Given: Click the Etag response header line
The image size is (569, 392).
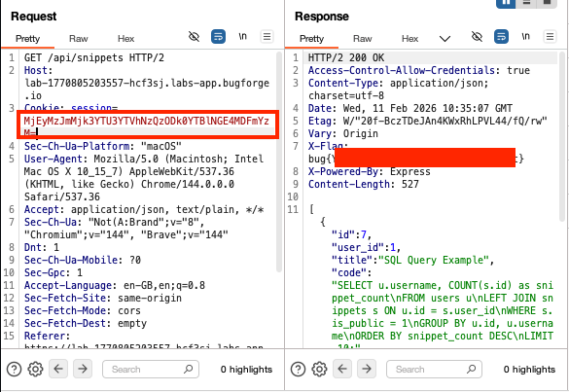Looking at the screenshot, I should 427,121.
